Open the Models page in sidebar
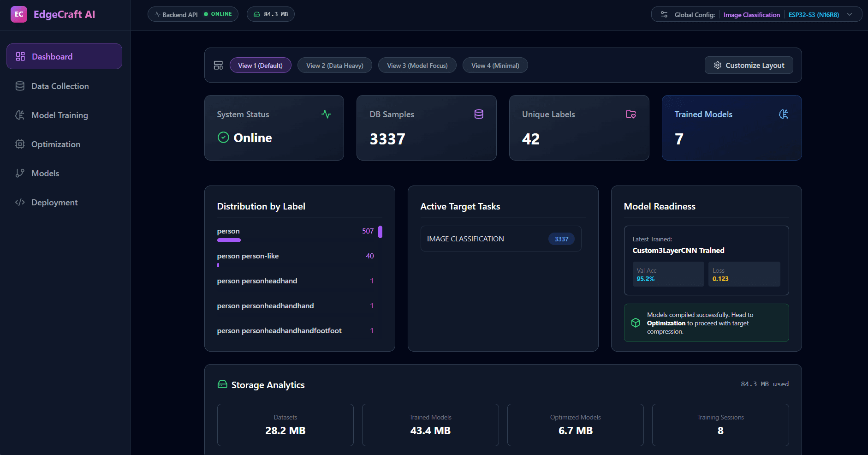This screenshot has height=455, width=868. coord(64,173)
